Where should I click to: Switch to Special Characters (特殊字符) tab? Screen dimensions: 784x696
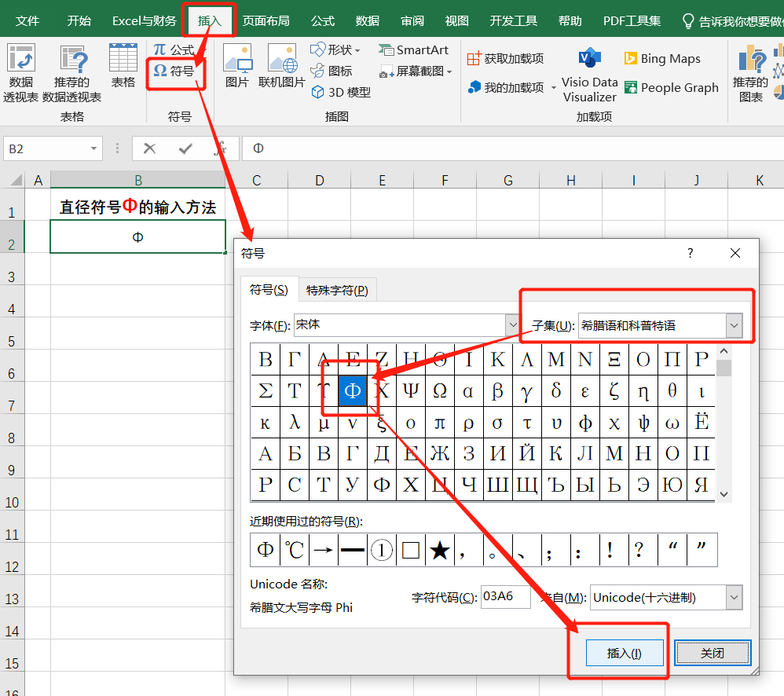click(x=337, y=290)
